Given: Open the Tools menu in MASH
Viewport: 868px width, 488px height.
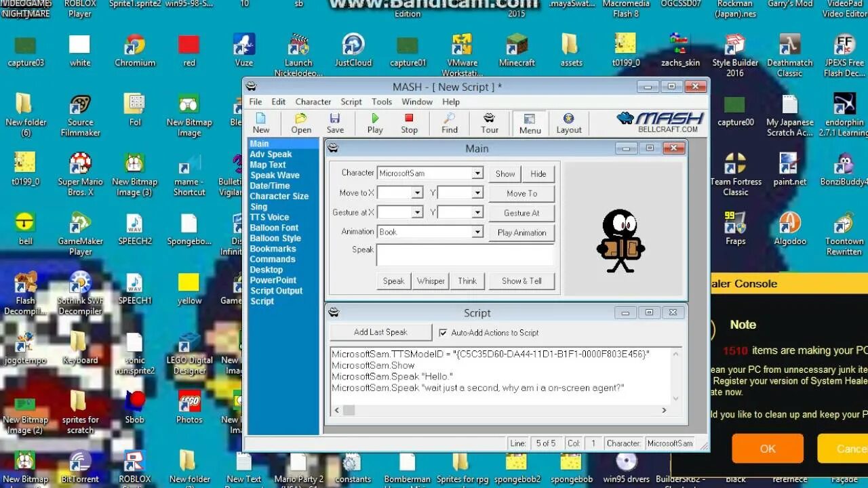Looking at the screenshot, I should pos(381,102).
